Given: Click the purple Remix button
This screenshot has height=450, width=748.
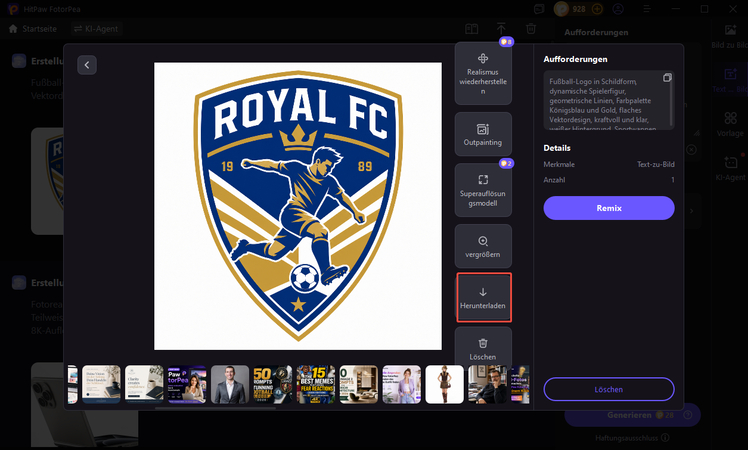Looking at the screenshot, I should (609, 208).
